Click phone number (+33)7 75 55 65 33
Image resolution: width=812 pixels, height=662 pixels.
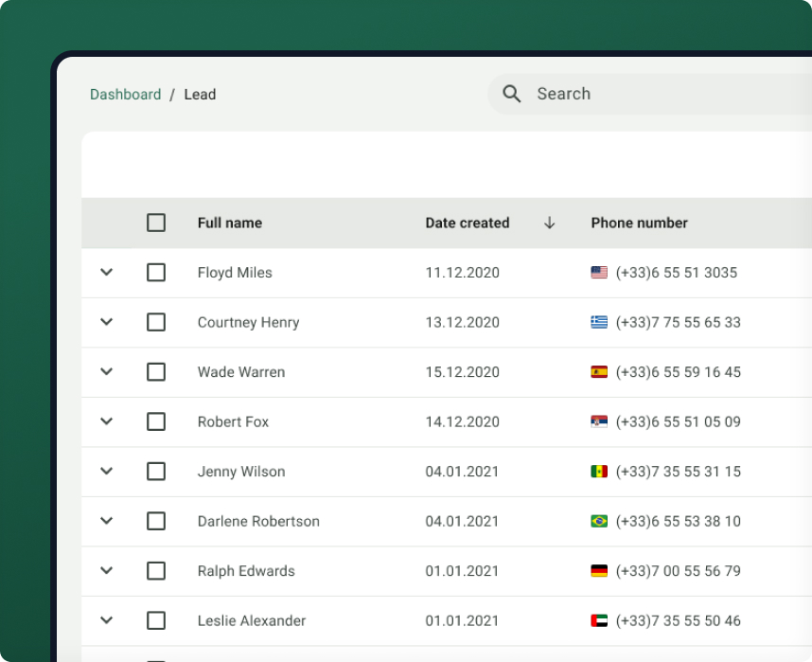(679, 322)
